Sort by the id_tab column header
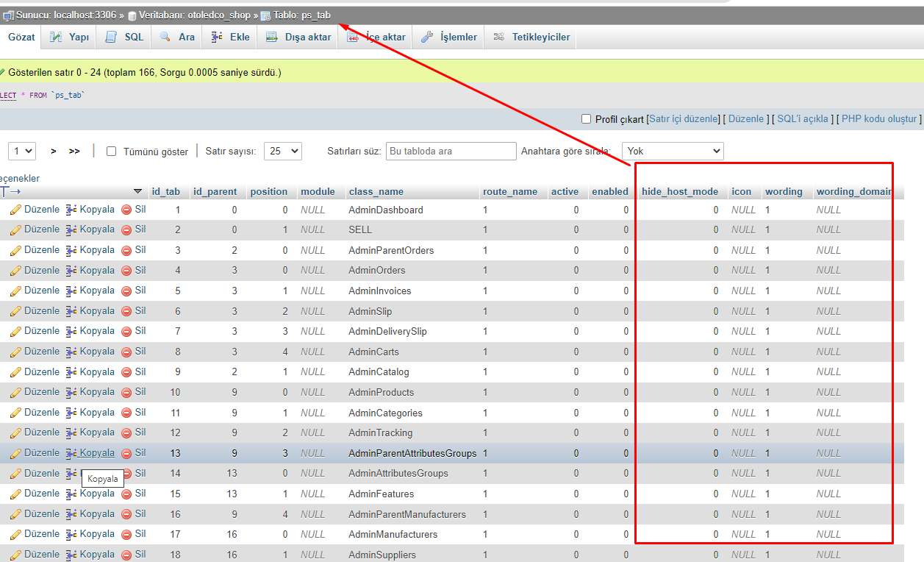The image size is (924, 562). click(166, 191)
